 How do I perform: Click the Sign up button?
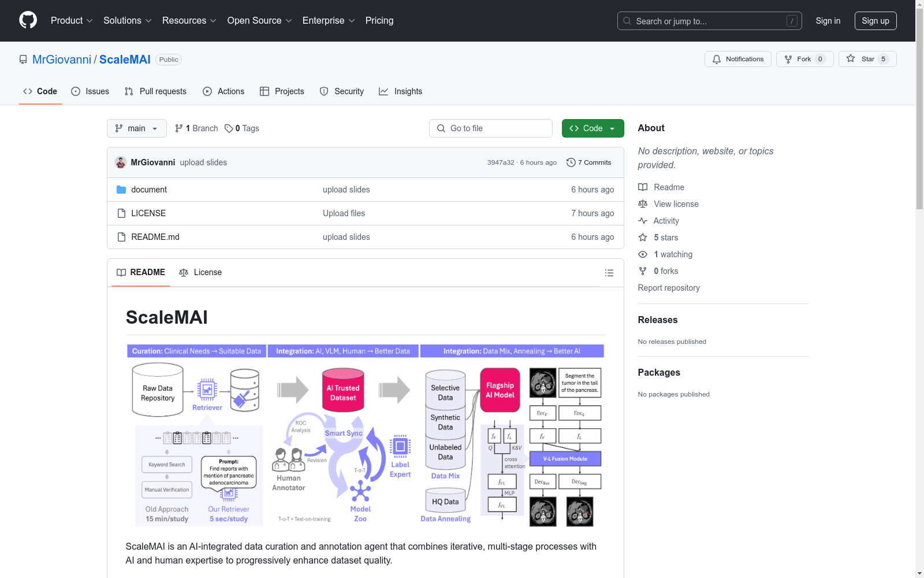tap(875, 21)
